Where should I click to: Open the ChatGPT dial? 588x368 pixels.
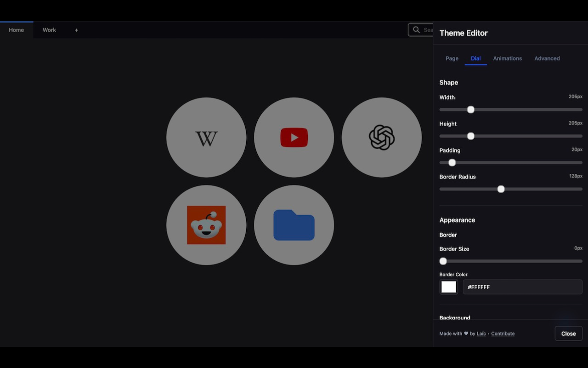click(382, 138)
